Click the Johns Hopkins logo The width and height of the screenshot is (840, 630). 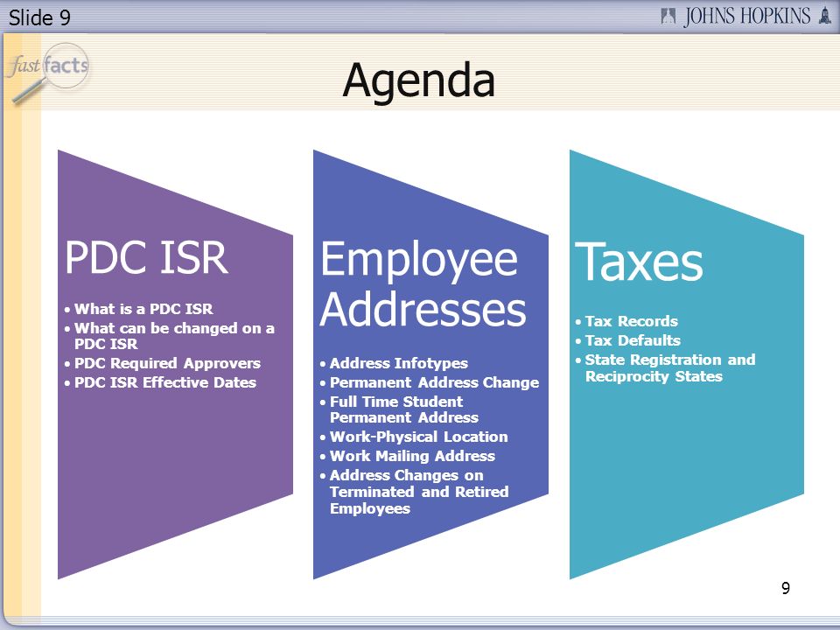pos(745,16)
